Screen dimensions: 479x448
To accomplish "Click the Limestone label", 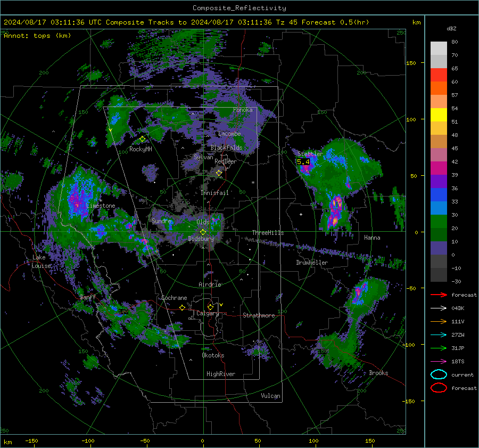I will coord(101,206).
